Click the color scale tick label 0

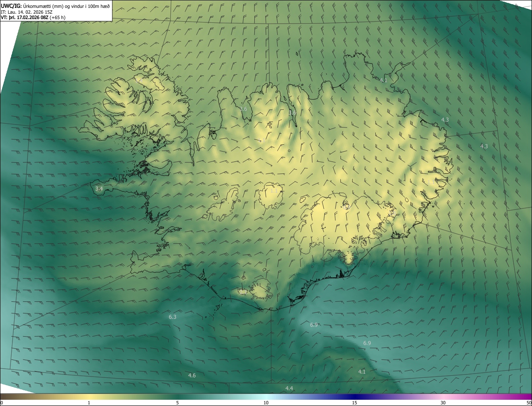[x=2, y=403]
